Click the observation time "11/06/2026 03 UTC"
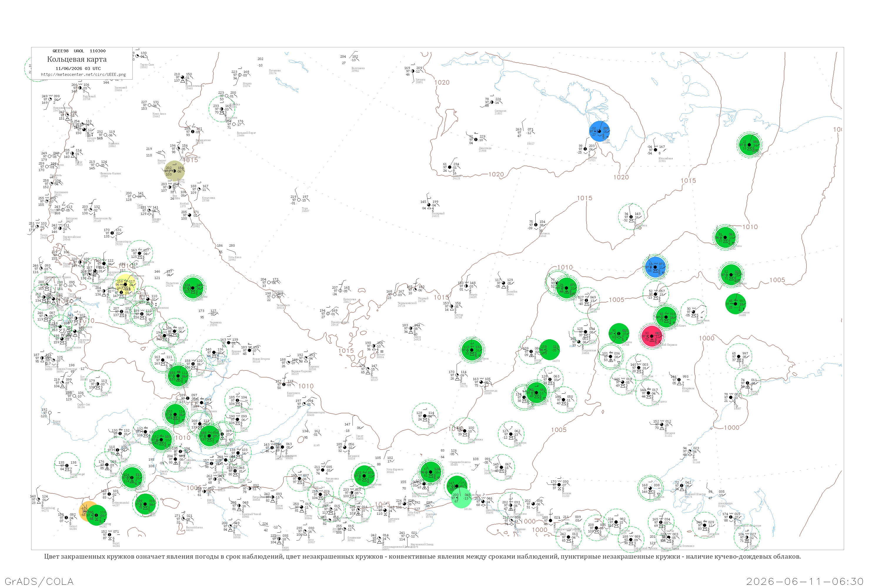 78,69
